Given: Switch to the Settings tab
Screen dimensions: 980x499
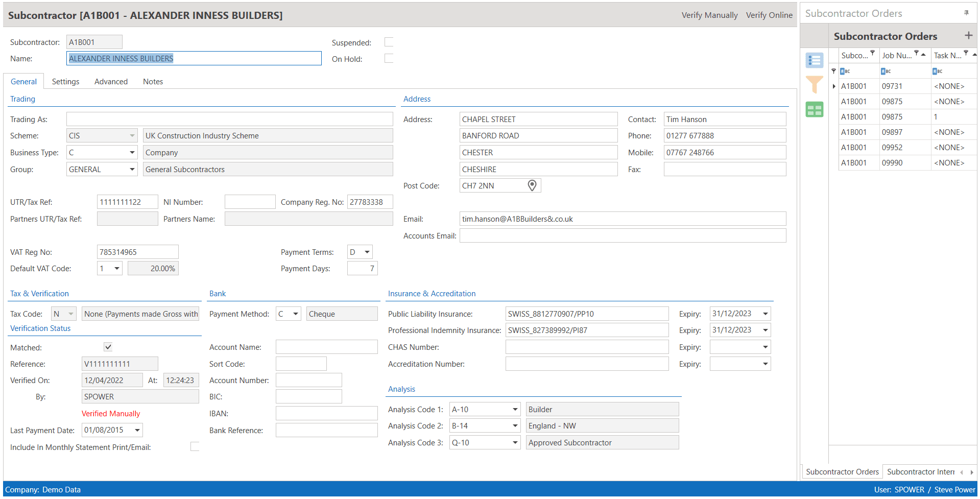Looking at the screenshot, I should point(65,82).
